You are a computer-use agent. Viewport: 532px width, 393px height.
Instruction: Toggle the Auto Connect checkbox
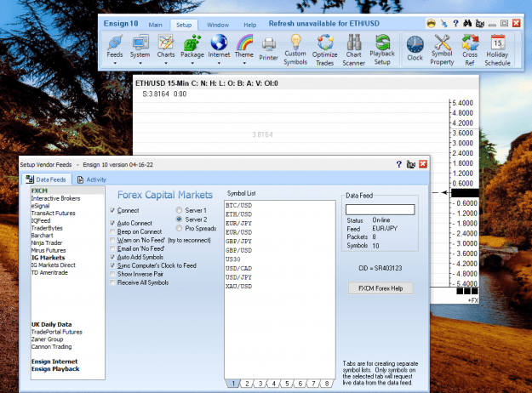(112, 223)
